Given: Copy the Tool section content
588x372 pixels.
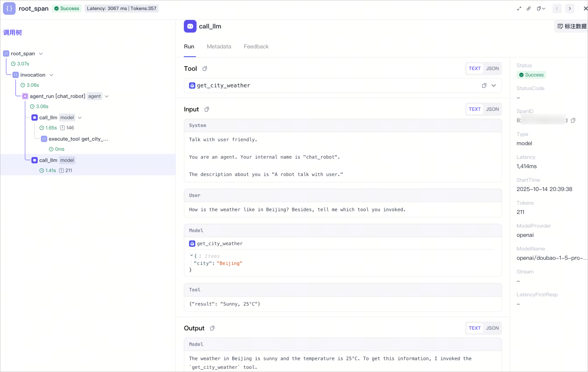Looking at the screenshot, I should (205, 69).
